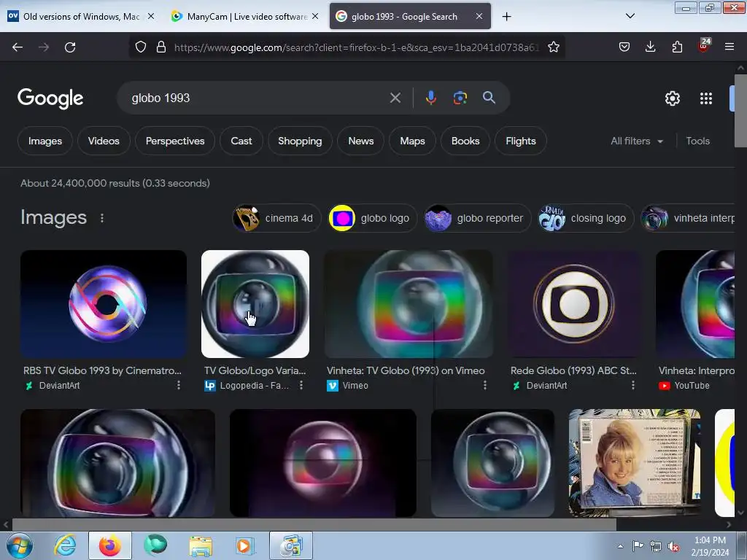
Task: Start Google voice search microphone
Action: tap(430, 98)
